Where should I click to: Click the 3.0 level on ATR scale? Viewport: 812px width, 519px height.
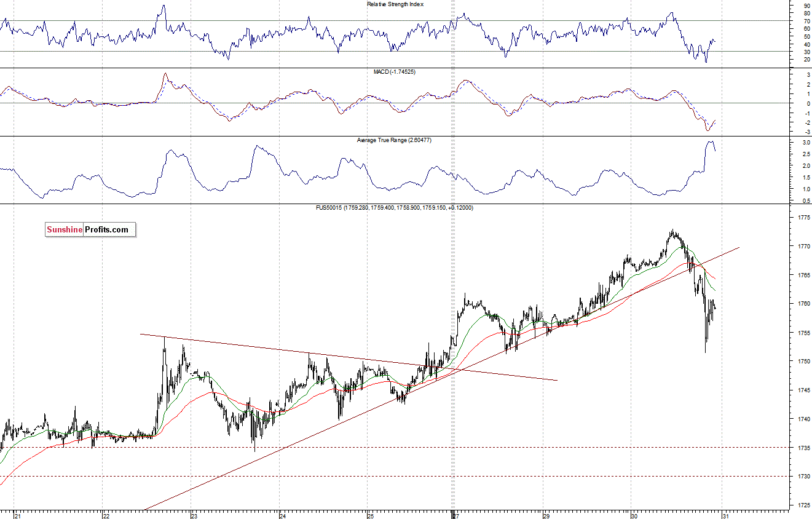[x=806, y=143]
